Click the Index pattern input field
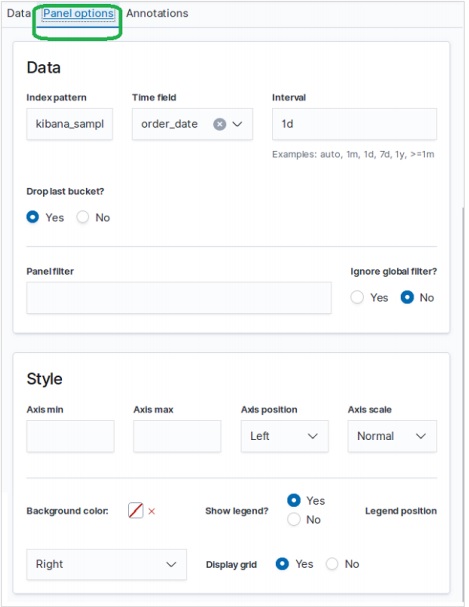This screenshot has height=607, width=469. coord(70,124)
